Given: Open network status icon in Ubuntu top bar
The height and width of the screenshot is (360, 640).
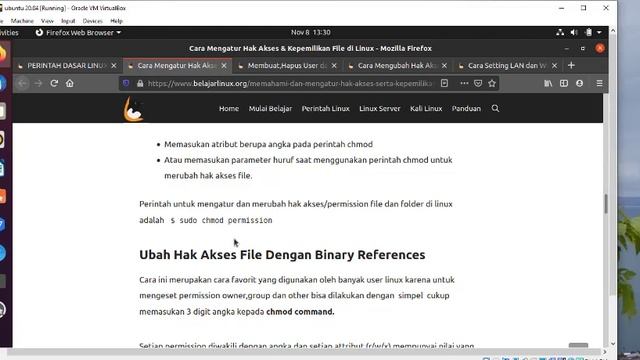Looking at the screenshot, I should (560, 32).
